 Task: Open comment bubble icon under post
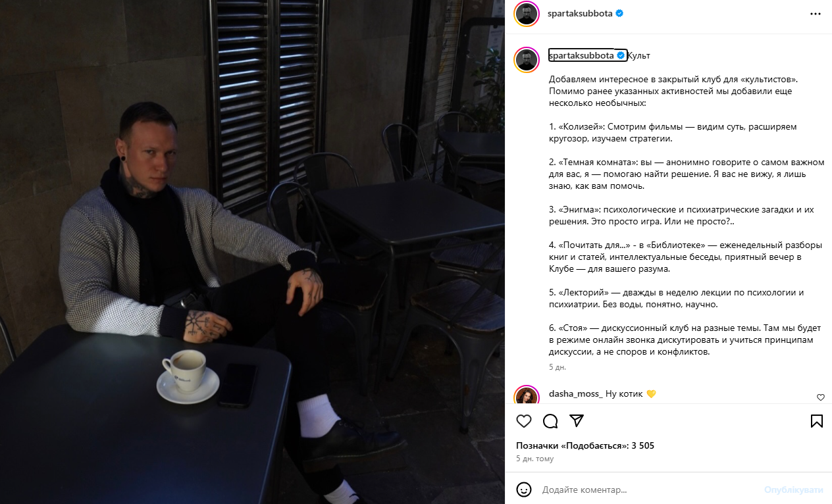click(x=550, y=421)
